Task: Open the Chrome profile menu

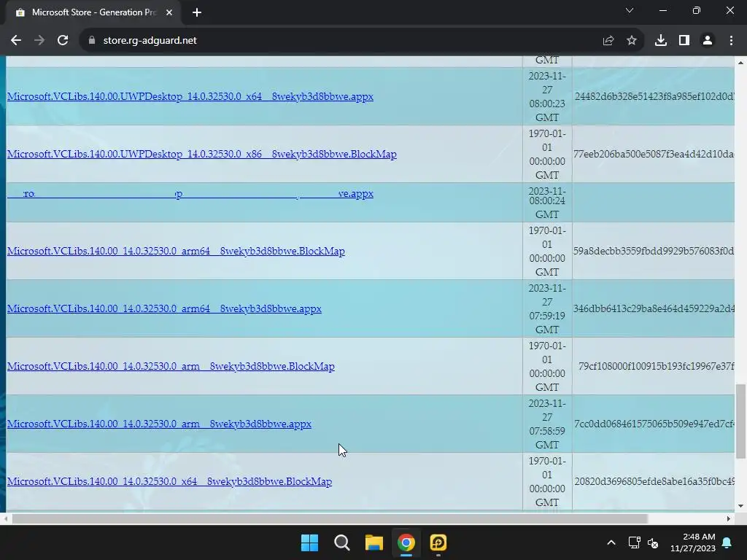Action: coord(708,41)
